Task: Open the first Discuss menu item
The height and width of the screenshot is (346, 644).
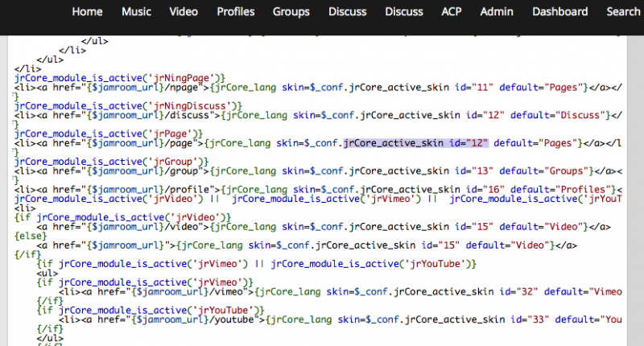Action: click(x=348, y=11)
